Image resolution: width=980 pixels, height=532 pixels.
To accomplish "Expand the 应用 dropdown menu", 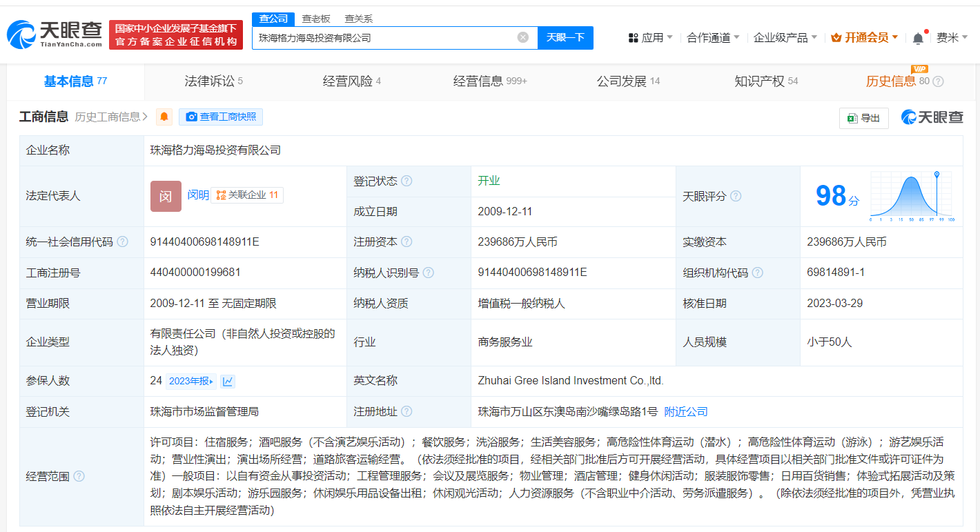I will [x=650, y=38].
